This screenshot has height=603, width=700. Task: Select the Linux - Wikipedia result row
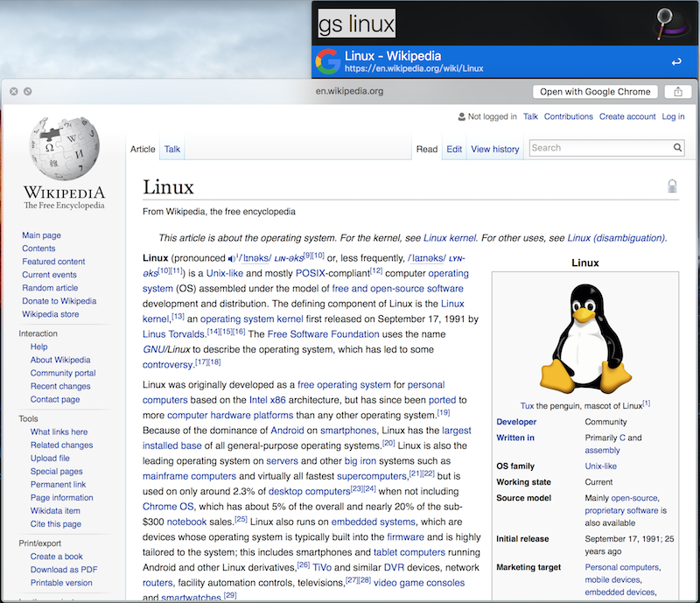pos(505,61)
